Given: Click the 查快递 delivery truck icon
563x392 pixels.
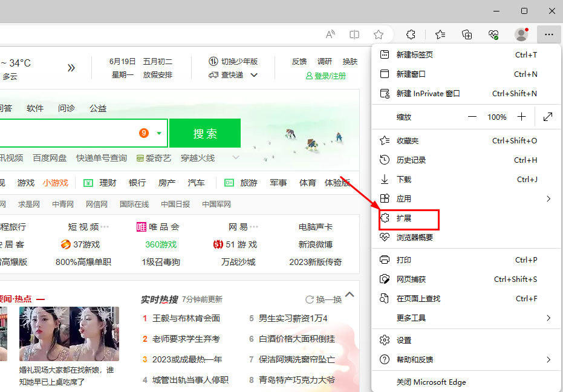Looking at the screenshot, I should pyautogui.click(x=215, y=74).
